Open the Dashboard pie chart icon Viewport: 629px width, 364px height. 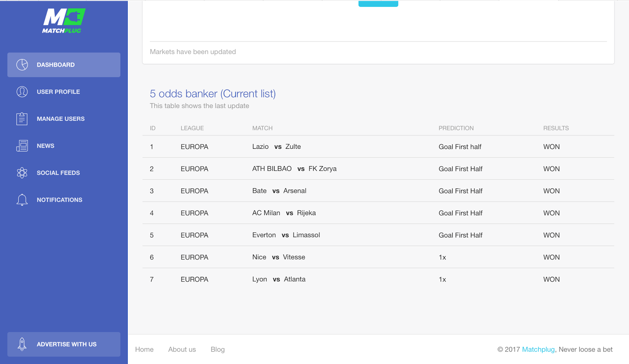coord(22,65)
